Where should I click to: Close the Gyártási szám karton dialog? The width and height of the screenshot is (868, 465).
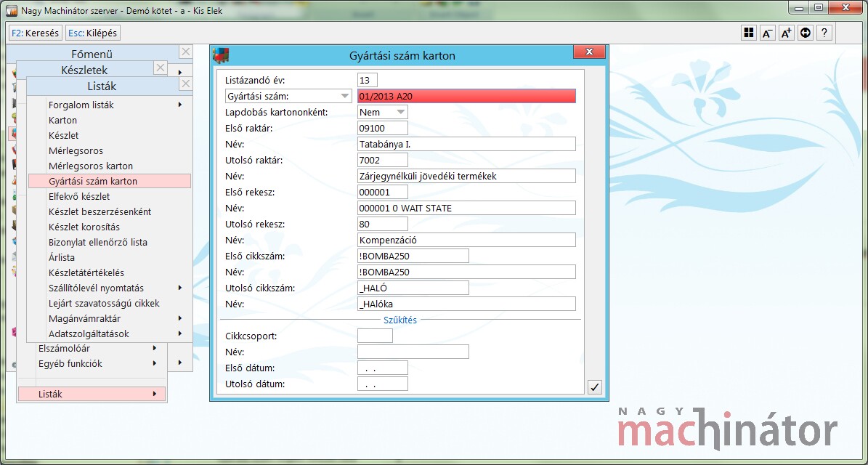click(x=589, y=52)
